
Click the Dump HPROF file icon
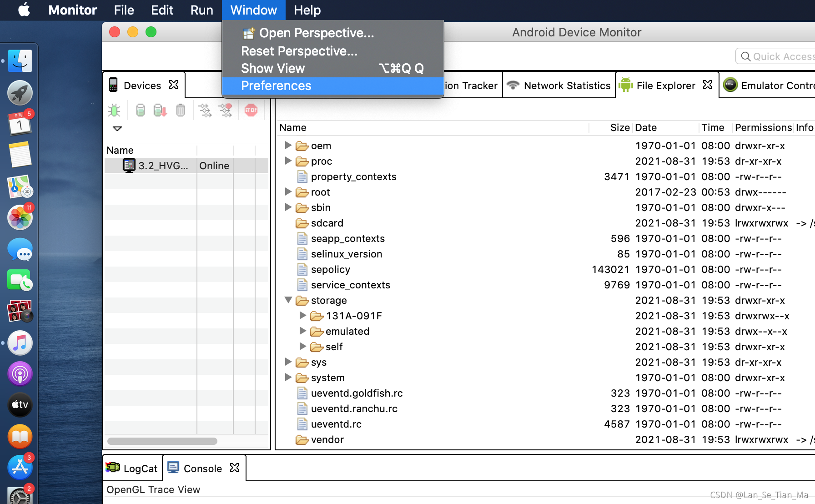click(x=160, y=110)
